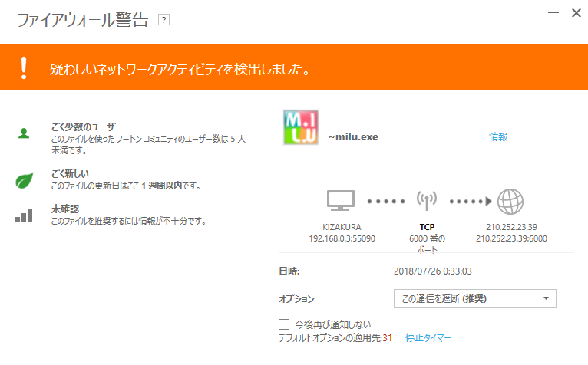Click the KIZAKURA computer monitor icon

click(341, 200)
